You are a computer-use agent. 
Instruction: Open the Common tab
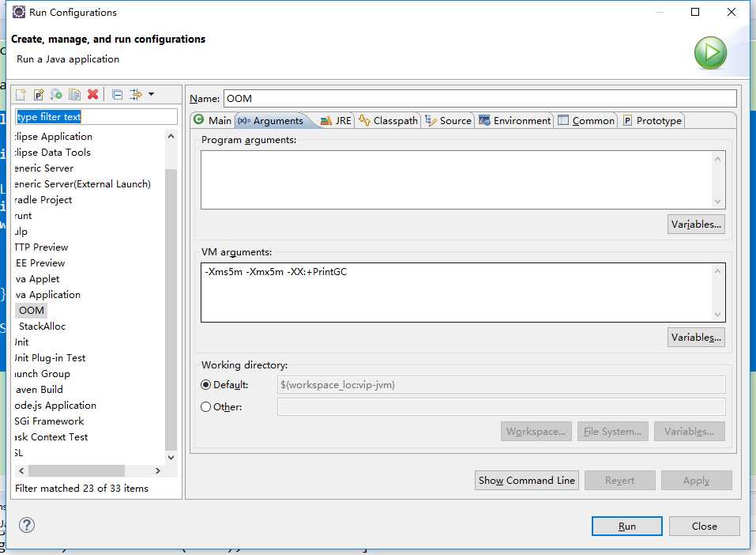[x=586, y=121]
